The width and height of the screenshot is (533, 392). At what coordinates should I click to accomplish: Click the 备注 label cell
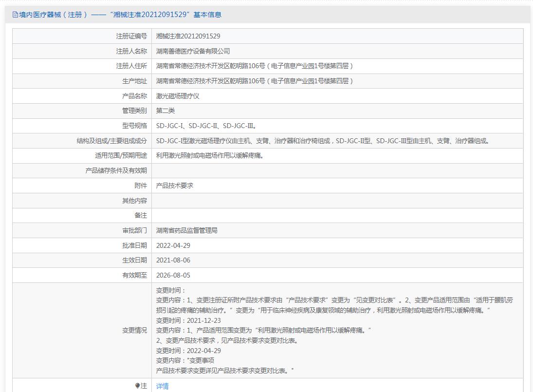(82, 215)
